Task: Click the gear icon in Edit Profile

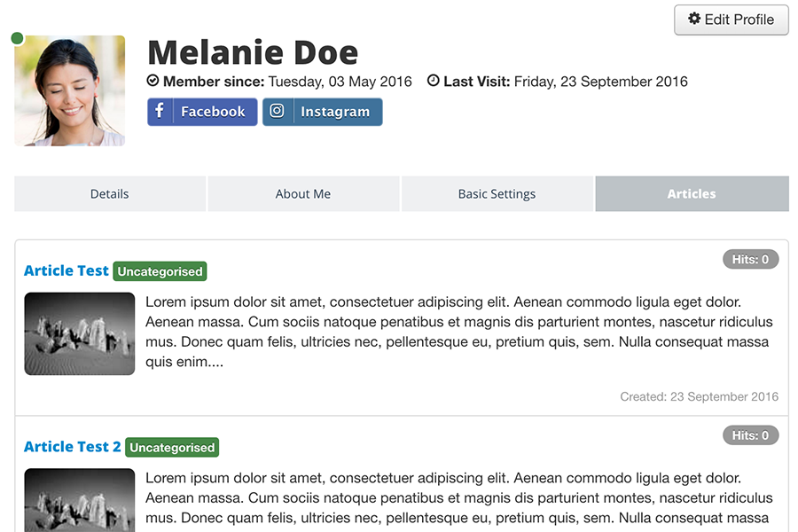Action: pos(694,19)
